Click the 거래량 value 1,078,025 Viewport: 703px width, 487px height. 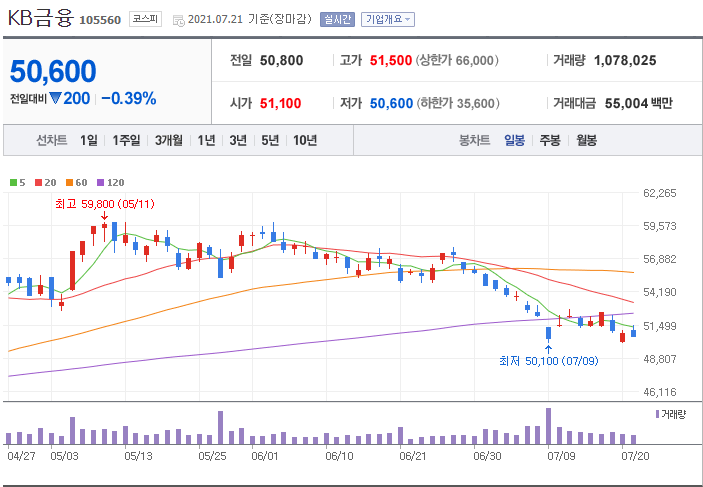625,60
